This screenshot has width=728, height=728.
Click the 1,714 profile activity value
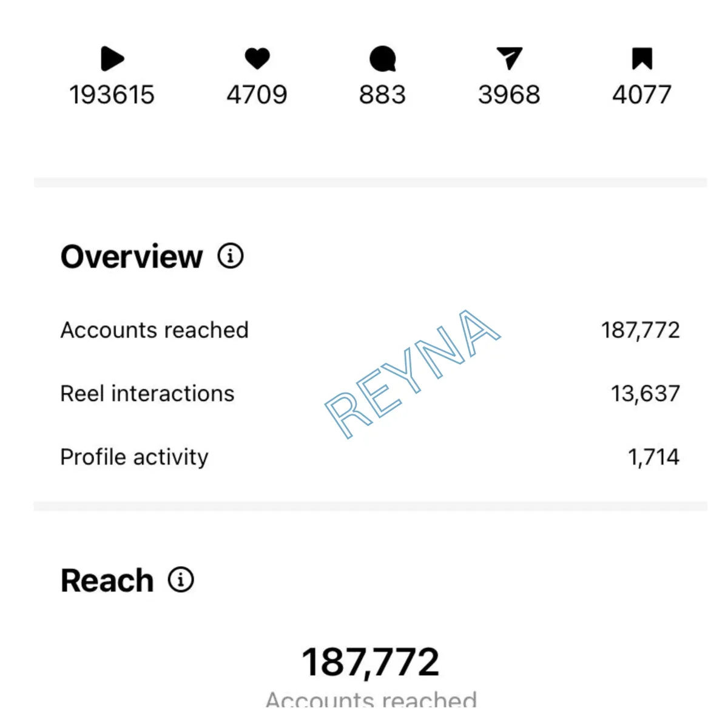pyautogui.click(x=654, y=457)
